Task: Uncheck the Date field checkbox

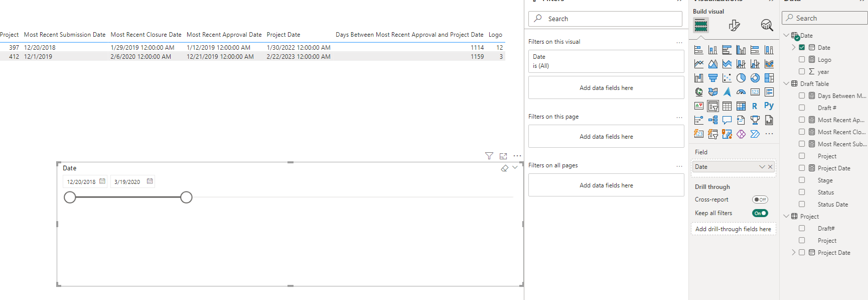Action: 802,47
